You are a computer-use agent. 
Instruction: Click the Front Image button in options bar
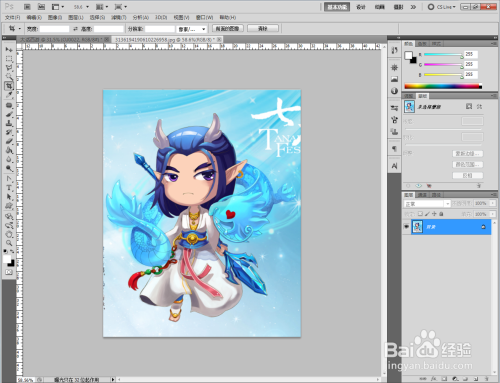(228, 29)
